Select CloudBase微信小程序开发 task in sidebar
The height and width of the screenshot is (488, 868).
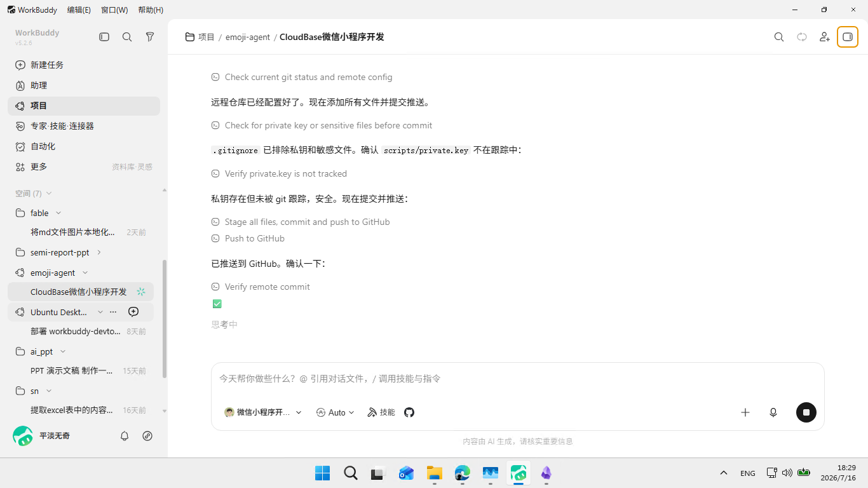(81, 292)
